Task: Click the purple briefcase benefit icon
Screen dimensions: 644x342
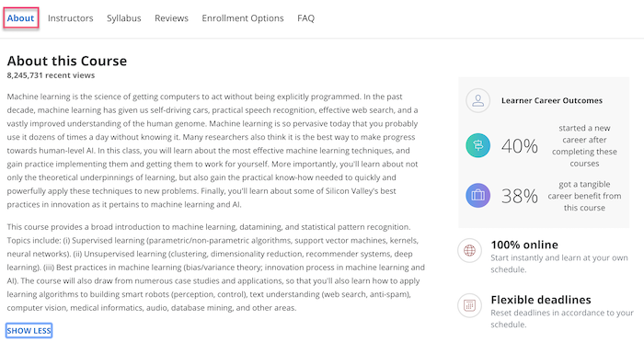Action: 477,196
